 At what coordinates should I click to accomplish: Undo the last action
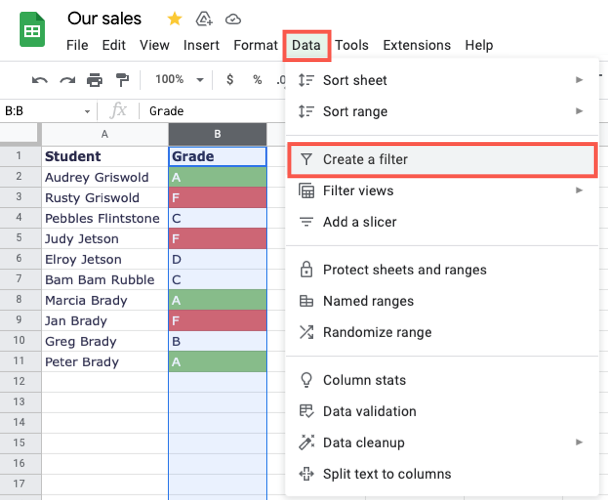coord(40,80)
